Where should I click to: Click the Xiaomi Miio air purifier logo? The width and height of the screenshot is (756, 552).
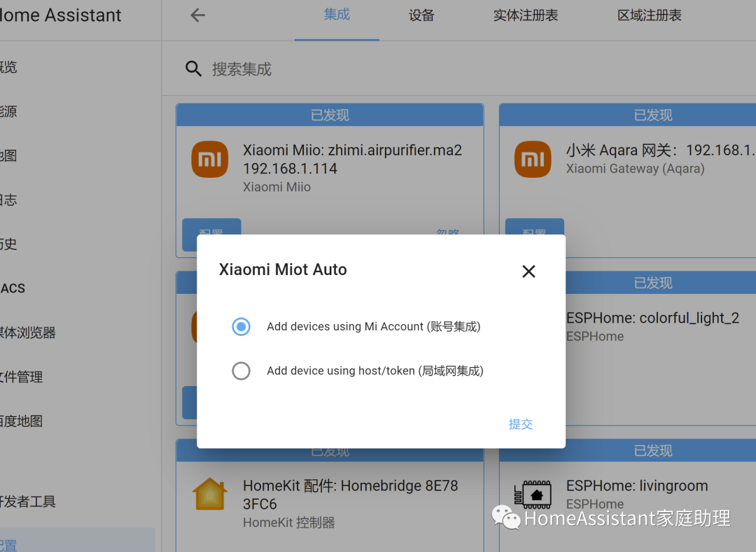210,160
